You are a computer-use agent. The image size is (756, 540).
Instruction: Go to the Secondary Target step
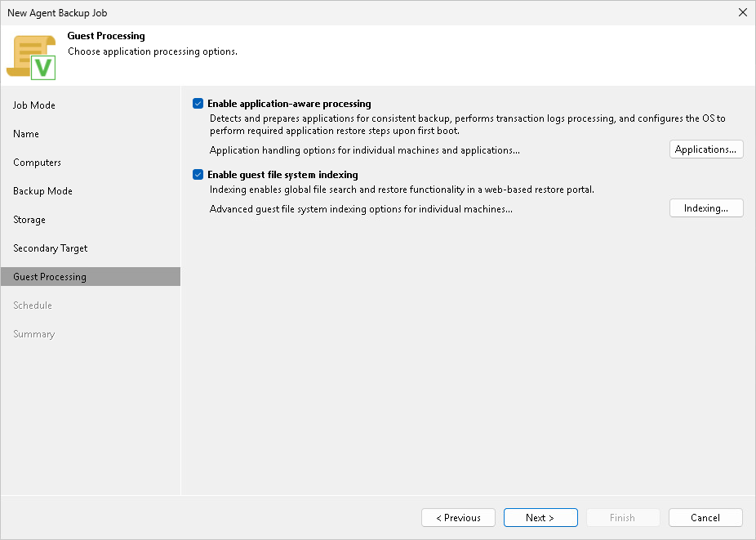pyautogui.click(x=50, y=248)
